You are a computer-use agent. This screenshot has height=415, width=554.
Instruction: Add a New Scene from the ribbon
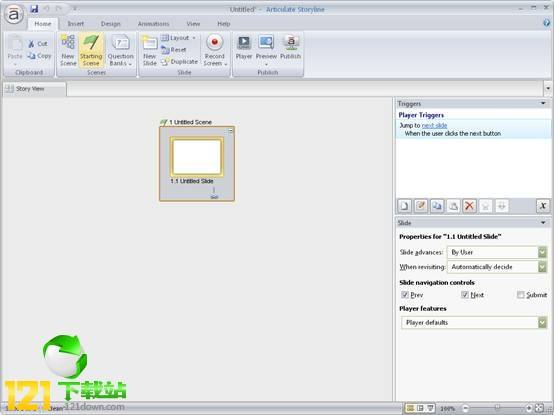(68, 50)
